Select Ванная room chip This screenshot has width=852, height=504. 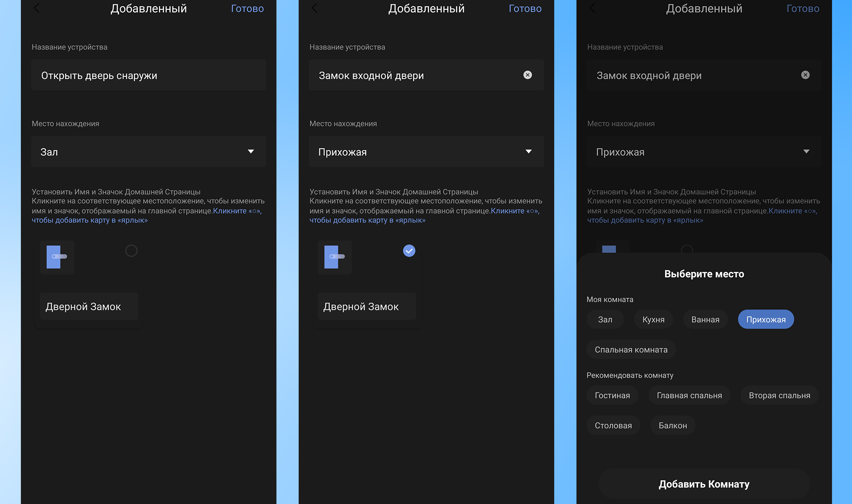[x=705, y=319]
